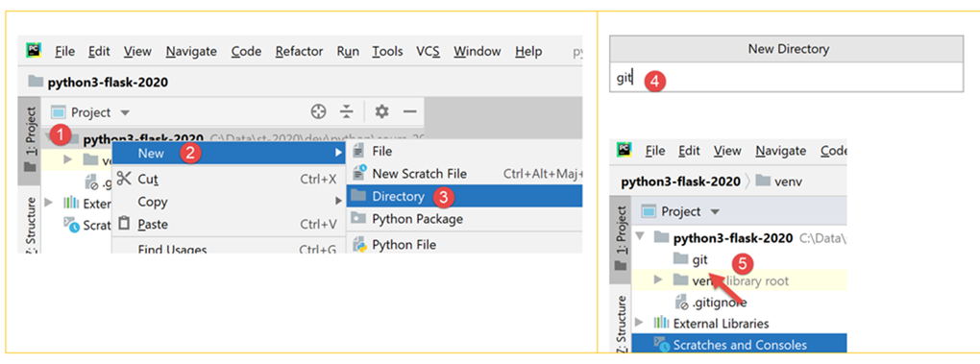Click the .gitignore file icon in right tree
The width and height of the screenshot is (980, 364).
click(x=682, y=303)
